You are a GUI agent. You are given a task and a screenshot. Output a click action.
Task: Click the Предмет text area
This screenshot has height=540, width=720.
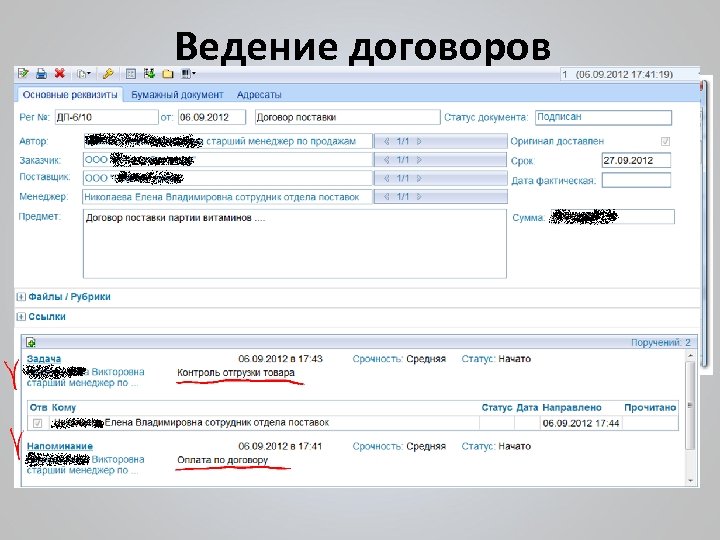coord(295,244)
